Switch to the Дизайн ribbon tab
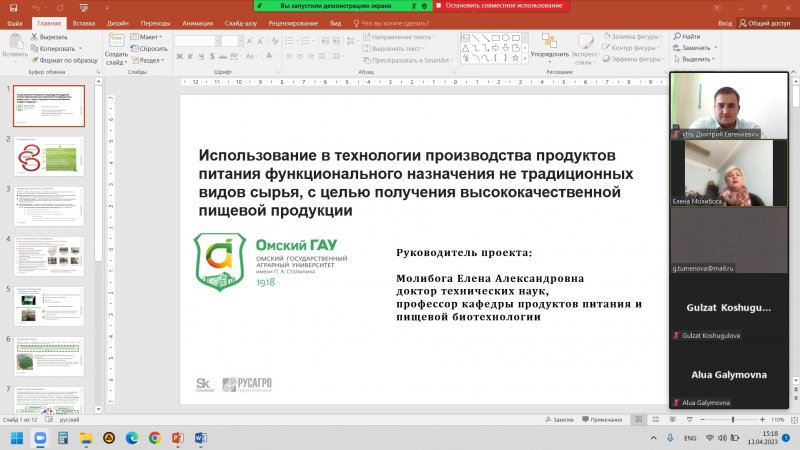The width and height of the screenshot is (800, 450). (118, 23)
